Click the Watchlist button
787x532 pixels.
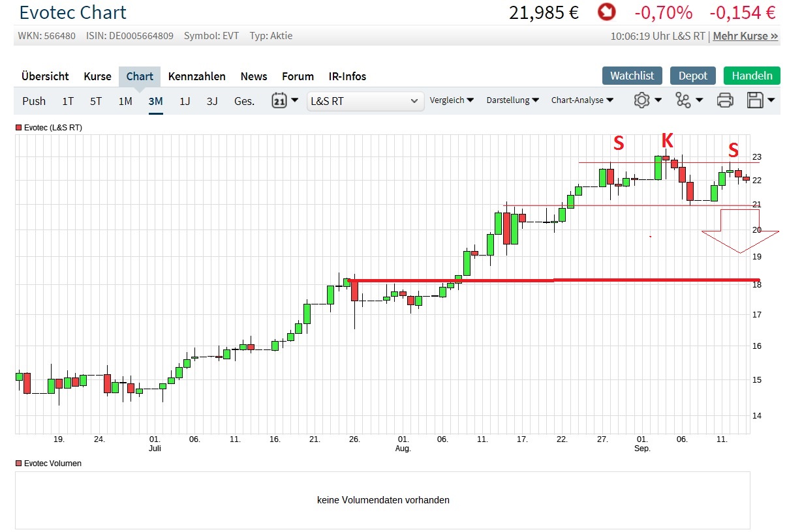pos(632,76)
